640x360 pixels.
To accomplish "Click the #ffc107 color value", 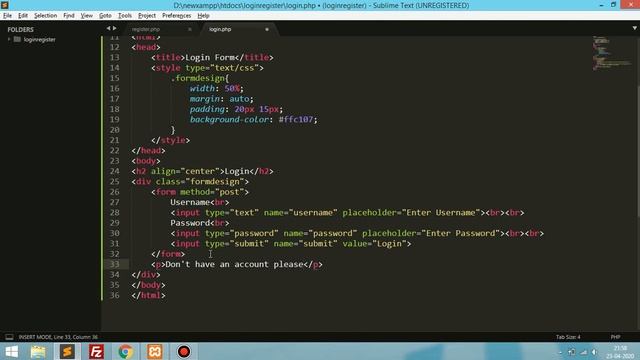I will [x=296, y=120].
